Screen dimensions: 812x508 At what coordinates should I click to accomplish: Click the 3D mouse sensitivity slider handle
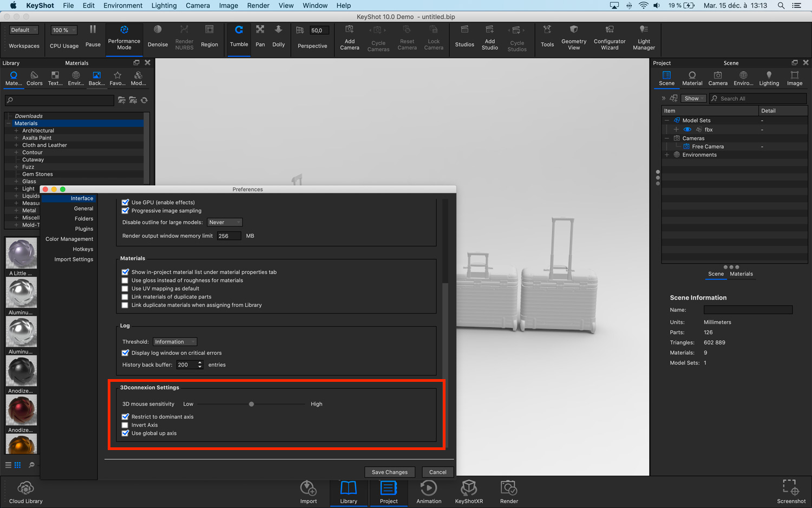pos(251,404)
